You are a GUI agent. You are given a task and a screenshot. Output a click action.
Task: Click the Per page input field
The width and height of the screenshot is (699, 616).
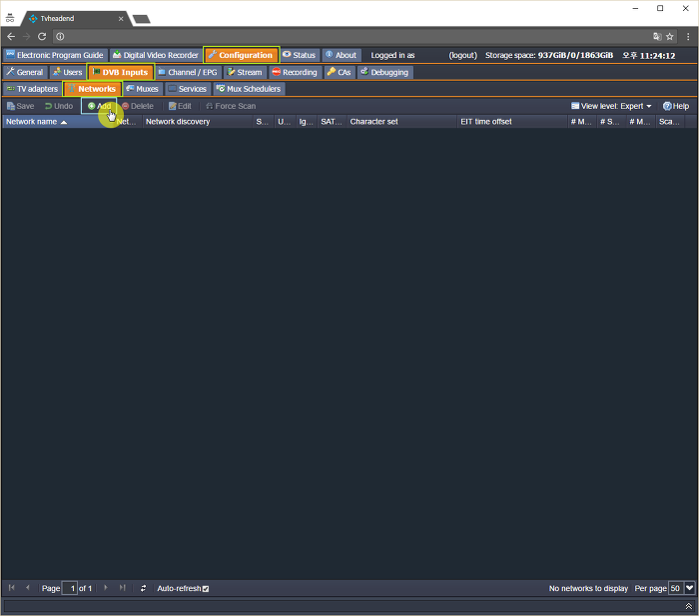click(x=676, y=588)
